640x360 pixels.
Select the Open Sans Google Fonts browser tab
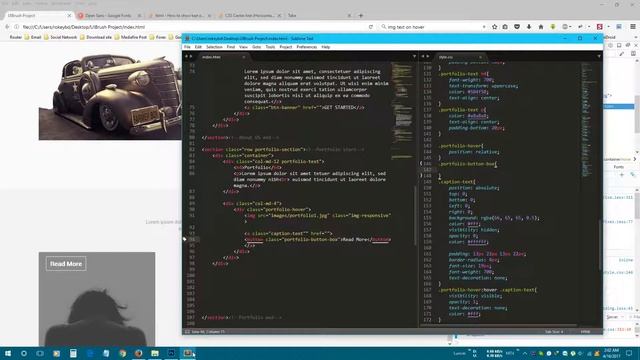click(109, 16)
